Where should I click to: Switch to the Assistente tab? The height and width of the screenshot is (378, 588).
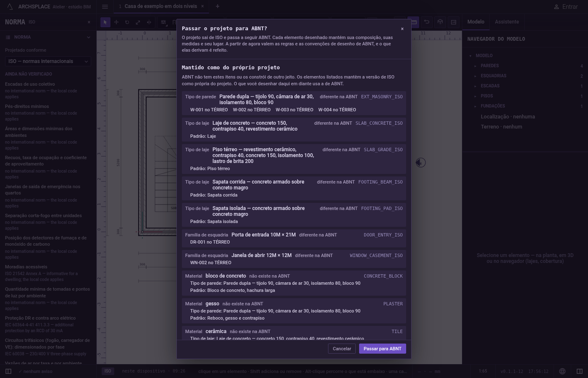507,22
